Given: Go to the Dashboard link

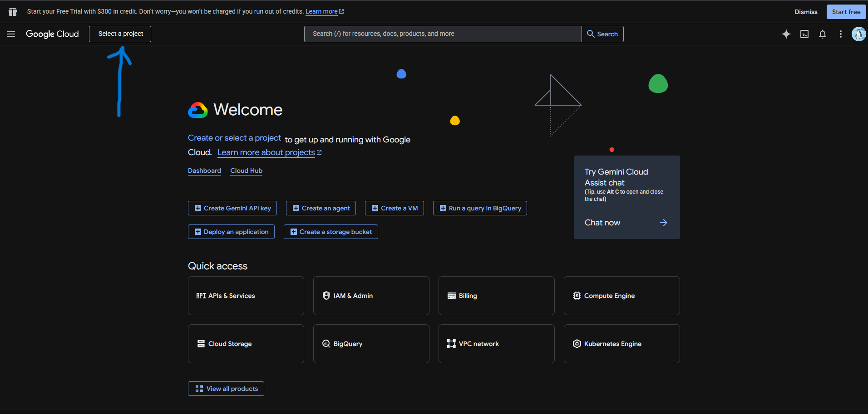Looking at the screenshot, I should [x=204, y=170].
